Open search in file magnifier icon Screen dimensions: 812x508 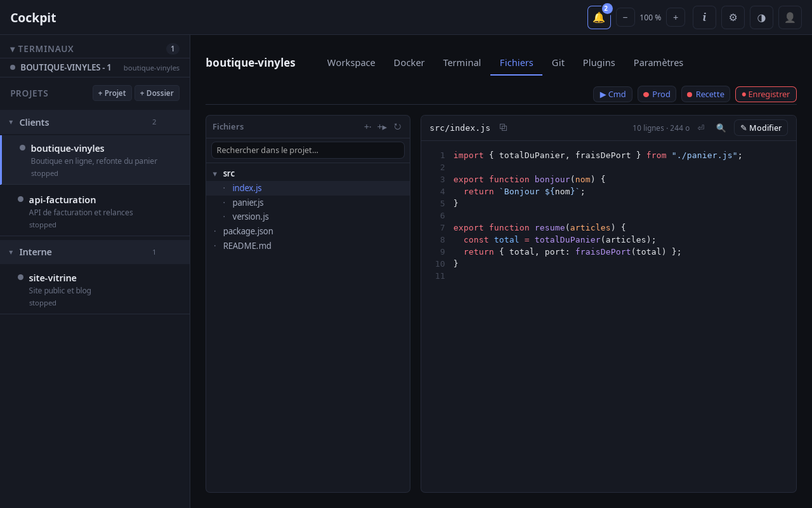(x=721, y=128)
